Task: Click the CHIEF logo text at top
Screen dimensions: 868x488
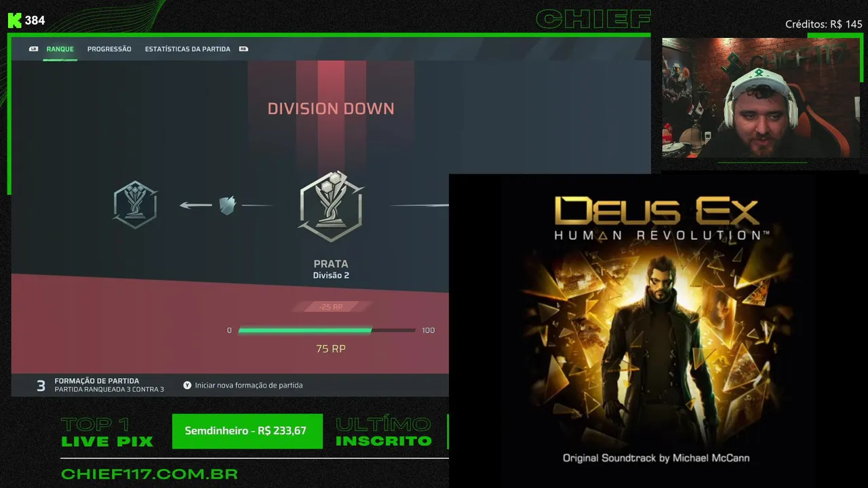Action: point(593,19)
